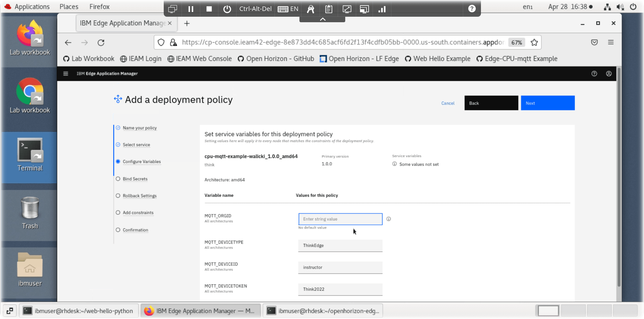Open the Open Horizon - GitHub bookmark
This screenshot has width=644, height=319.
coord(276,59)
